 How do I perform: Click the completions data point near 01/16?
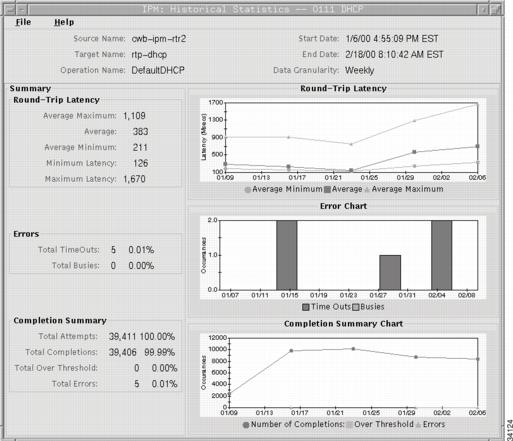pos(291,351)
